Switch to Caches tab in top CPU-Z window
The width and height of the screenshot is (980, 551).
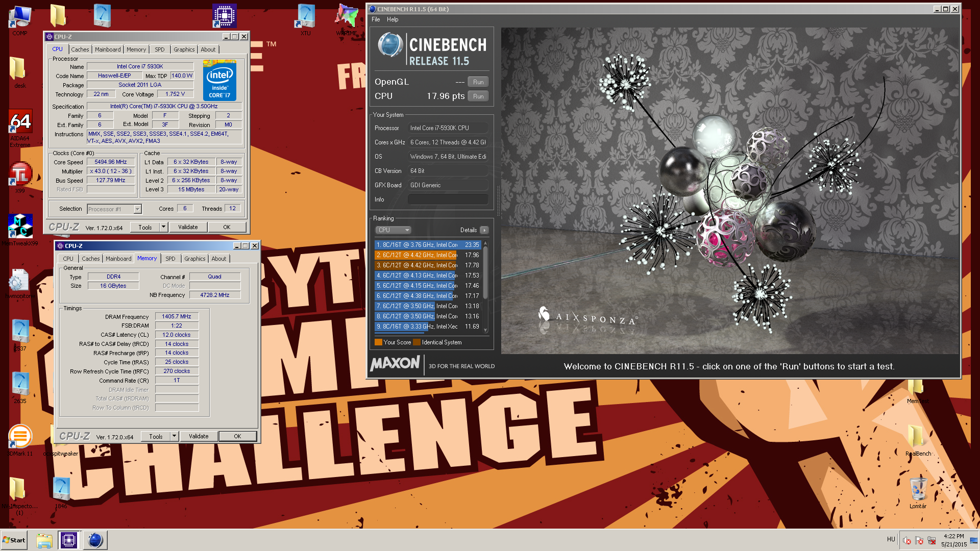pyautogui.click(x=80, y=49)
